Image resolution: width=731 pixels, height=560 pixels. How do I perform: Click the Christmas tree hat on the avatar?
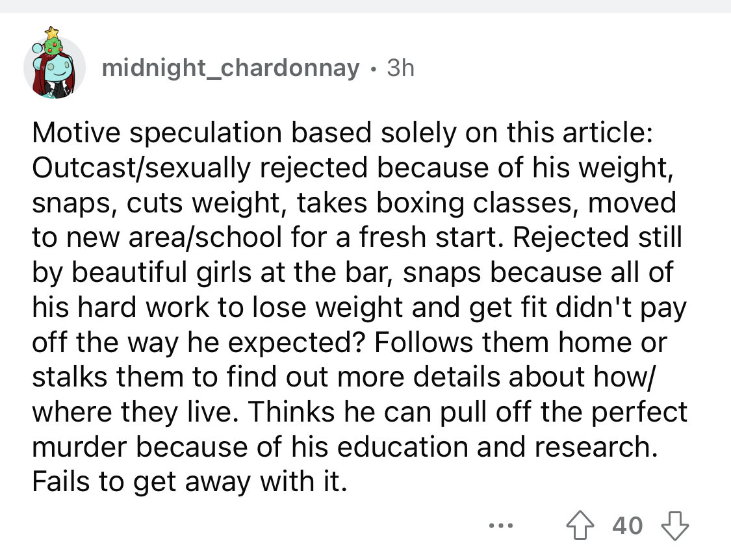tap(53, 40)
